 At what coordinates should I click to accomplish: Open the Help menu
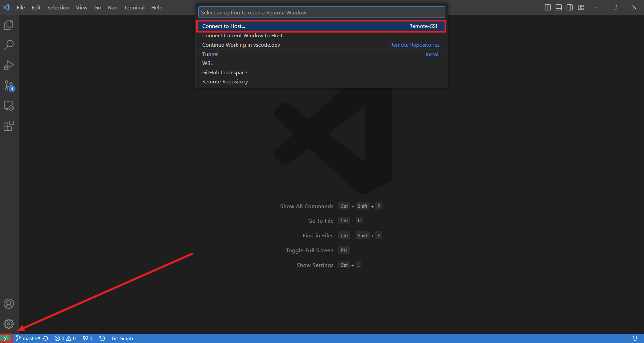(x=157, y=7)
